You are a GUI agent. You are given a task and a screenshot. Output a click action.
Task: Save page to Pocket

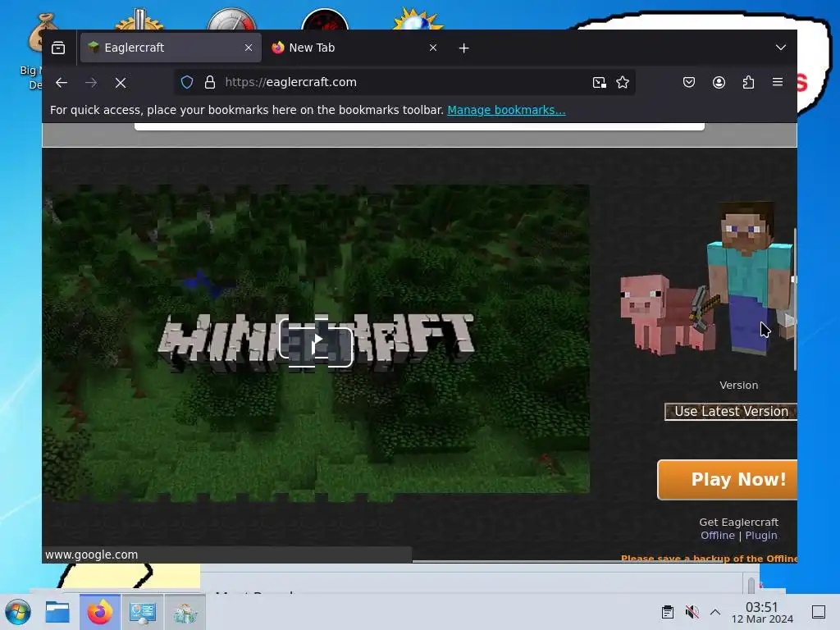[x=689, y=83]
